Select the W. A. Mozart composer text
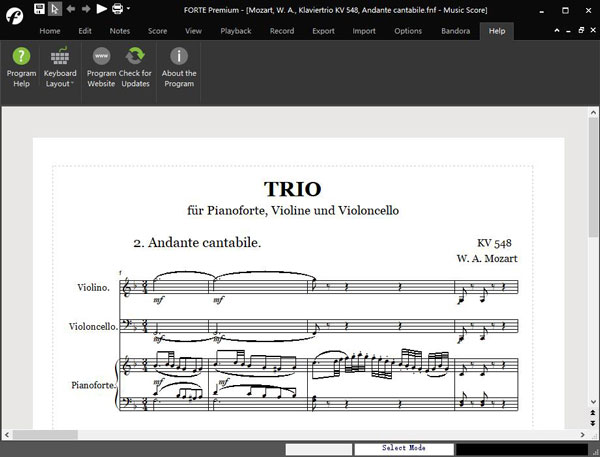 click(487, 258)
